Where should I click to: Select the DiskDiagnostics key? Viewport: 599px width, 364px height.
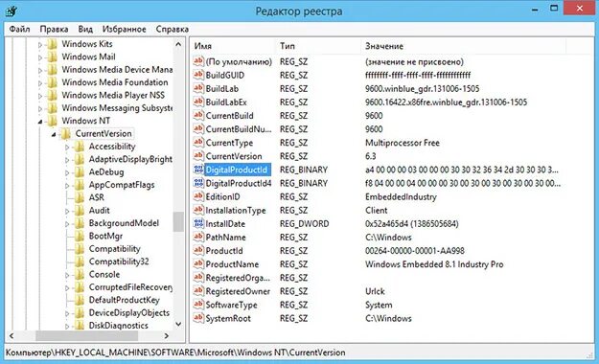(x=119, y=326)
